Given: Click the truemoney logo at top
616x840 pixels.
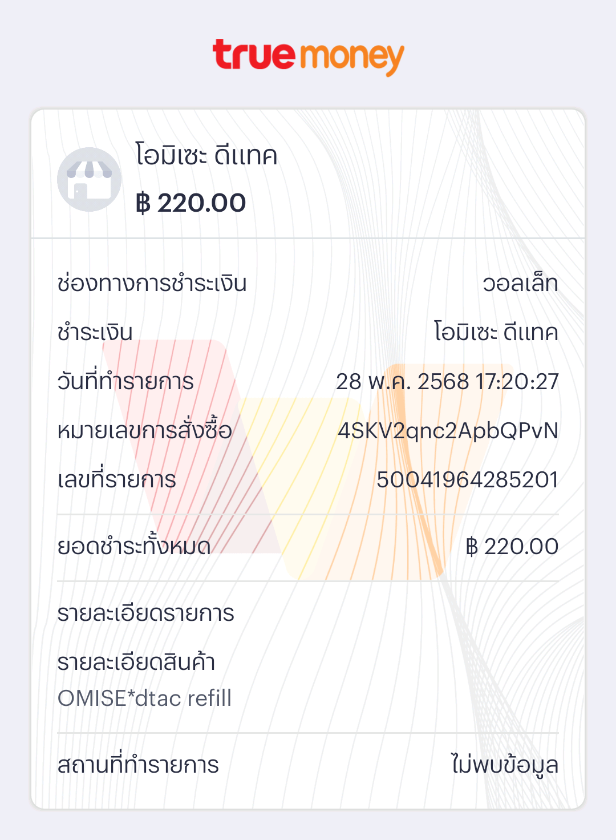Looking at the screenshot, I should pyautogui.click(x=308, y=57).
